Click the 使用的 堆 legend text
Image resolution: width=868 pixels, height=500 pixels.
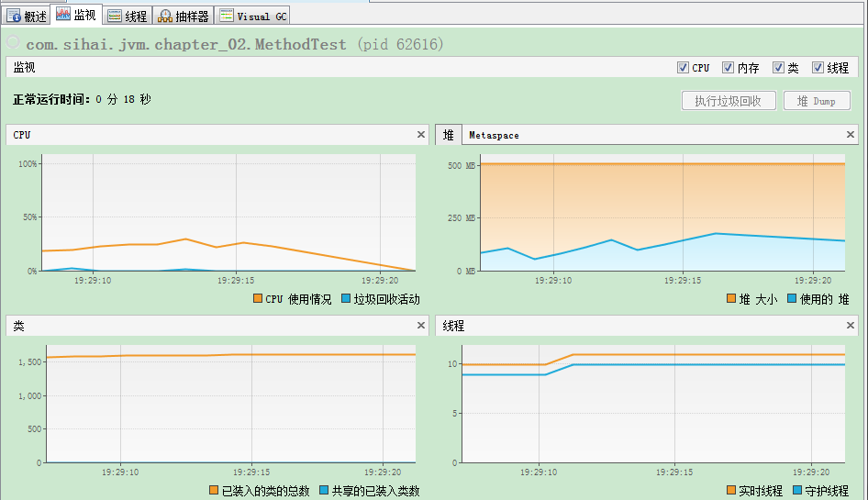coord(824,299)
